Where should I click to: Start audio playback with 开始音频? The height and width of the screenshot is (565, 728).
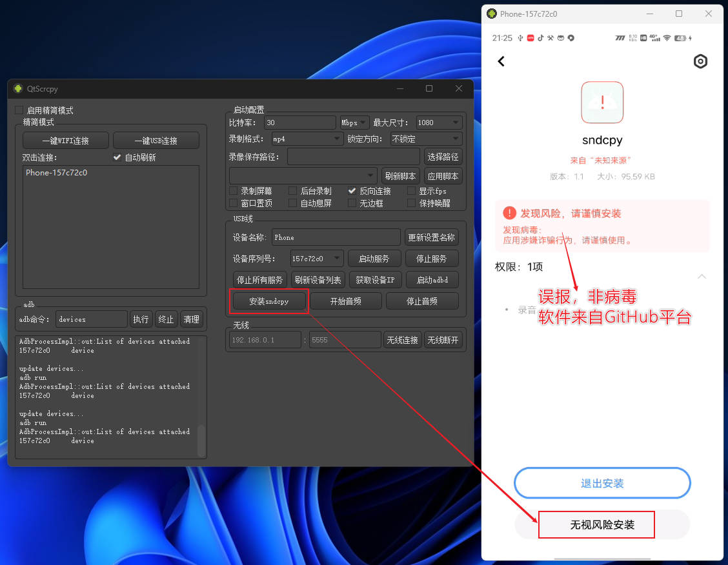click(x=346, y=301)
